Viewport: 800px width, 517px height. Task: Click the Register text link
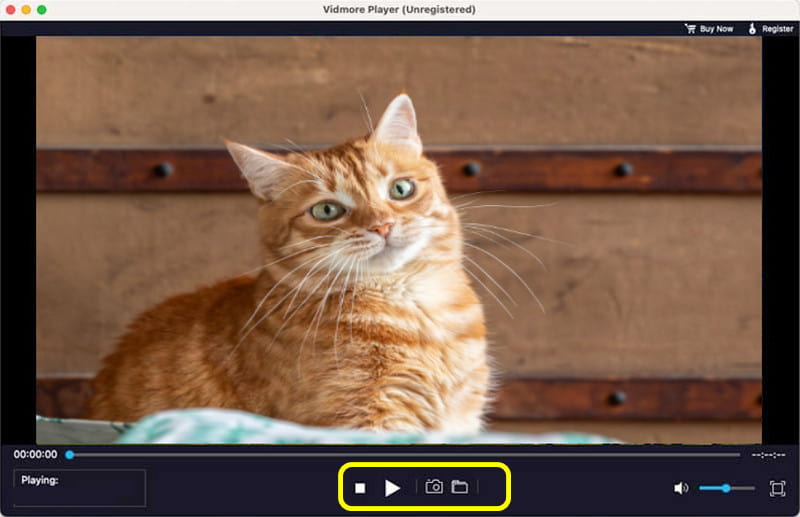point(777,29)
